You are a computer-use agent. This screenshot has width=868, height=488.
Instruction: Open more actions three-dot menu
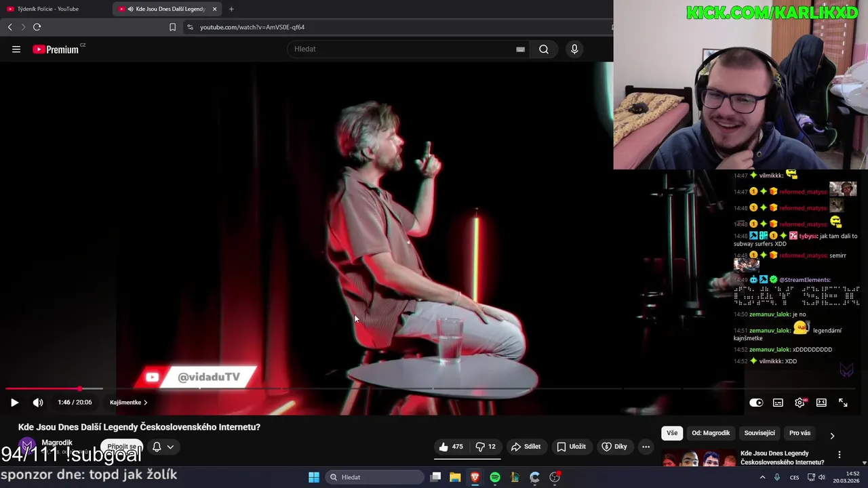coord(646,447)
